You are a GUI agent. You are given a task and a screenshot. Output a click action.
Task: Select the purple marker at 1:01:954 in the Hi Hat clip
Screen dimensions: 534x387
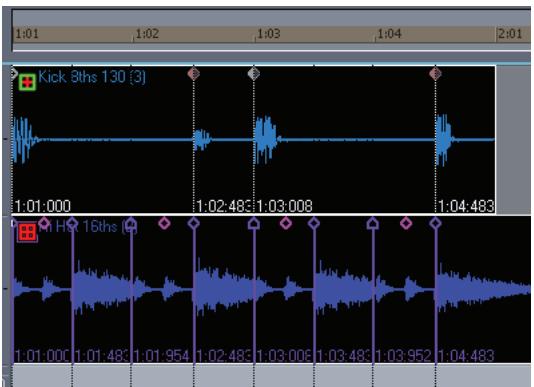[x=131, y=223]
